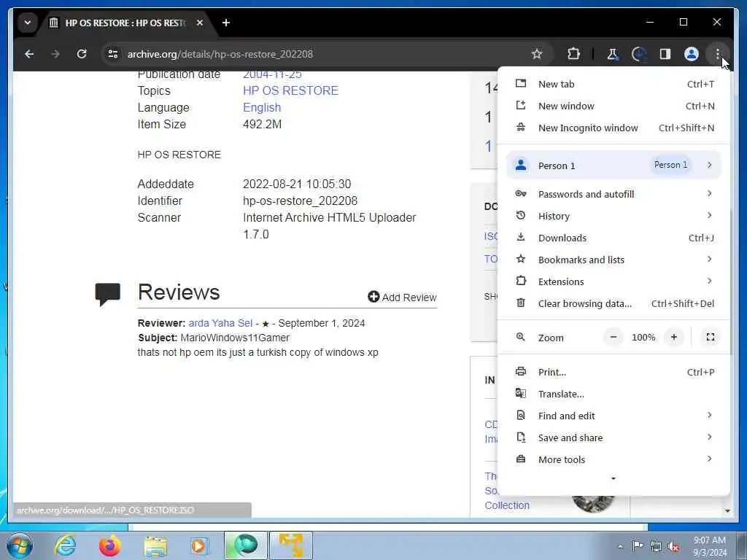The height and width of the screenshot is (560, 747).
Task: Choose Print from the menu
Action: point(614,372)
